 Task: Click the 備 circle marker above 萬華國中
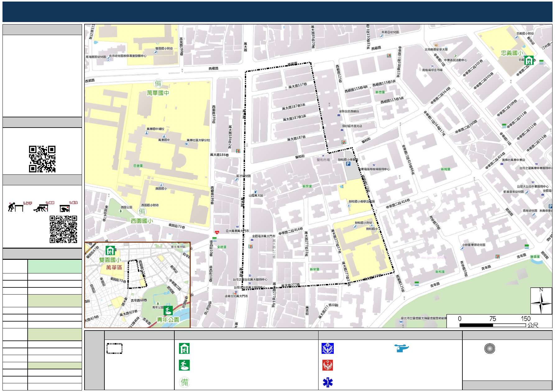(158, 83)
